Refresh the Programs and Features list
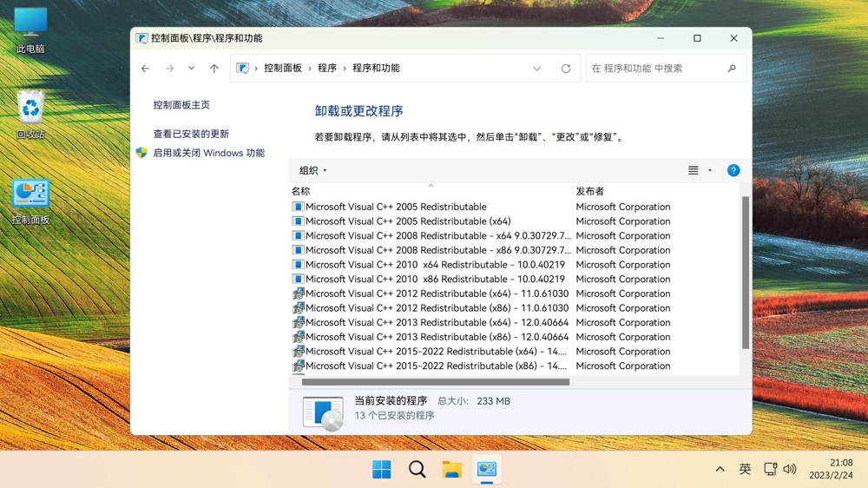 click(x=566, y=69)
